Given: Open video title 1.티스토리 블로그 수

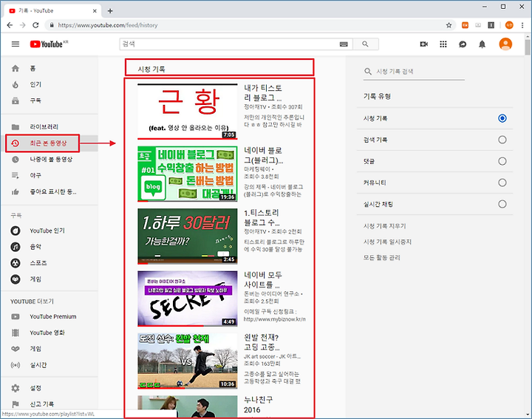Looking at the screenshot, I should pos(262,217).
